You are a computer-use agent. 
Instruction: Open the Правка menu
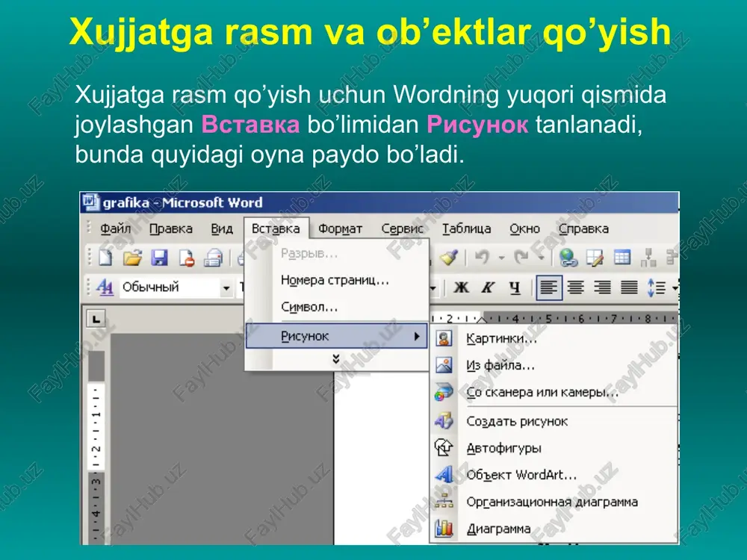point(170,228)
